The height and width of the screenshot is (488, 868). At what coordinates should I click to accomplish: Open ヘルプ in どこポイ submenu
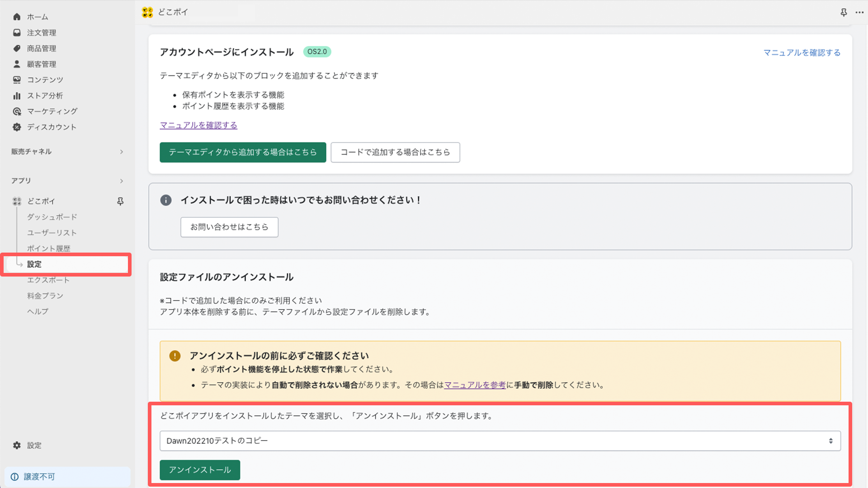[38, 311]
